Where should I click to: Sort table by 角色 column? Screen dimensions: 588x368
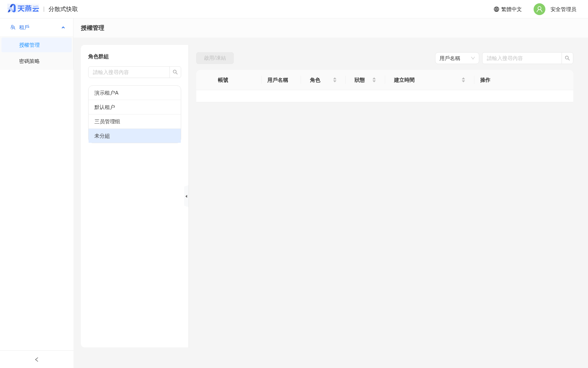[335, 80]
